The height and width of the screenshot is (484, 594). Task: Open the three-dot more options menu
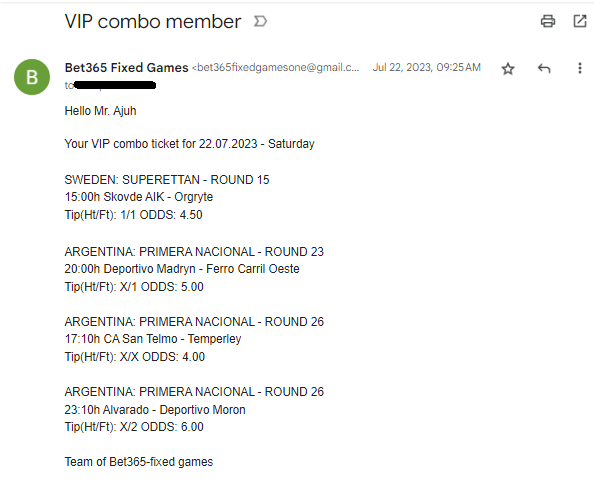(x=580, y=68)
